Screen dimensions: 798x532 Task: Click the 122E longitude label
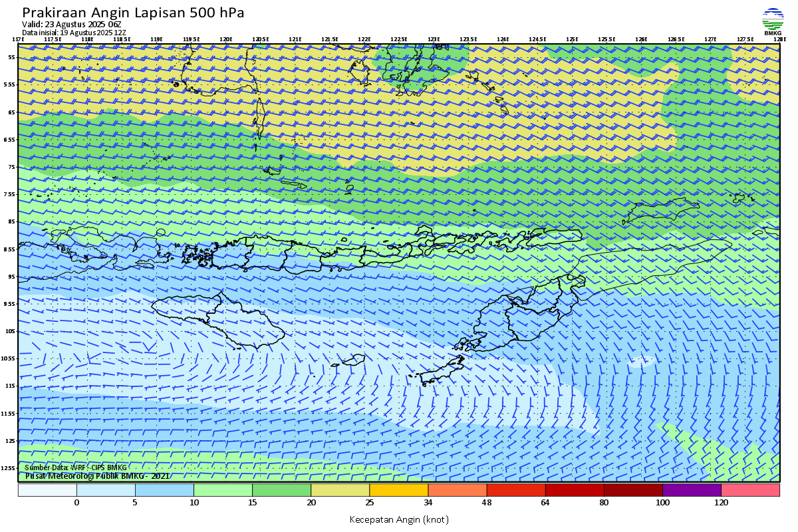(x=364, y=39)
